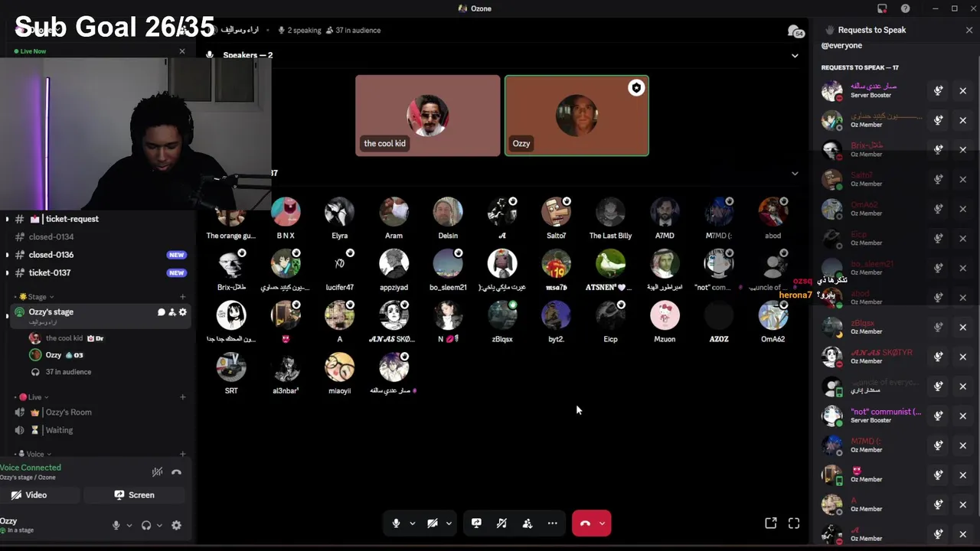980x551 pixels.
Task: Invite '"not" communist' to speak
Action: tap(938, 416)
